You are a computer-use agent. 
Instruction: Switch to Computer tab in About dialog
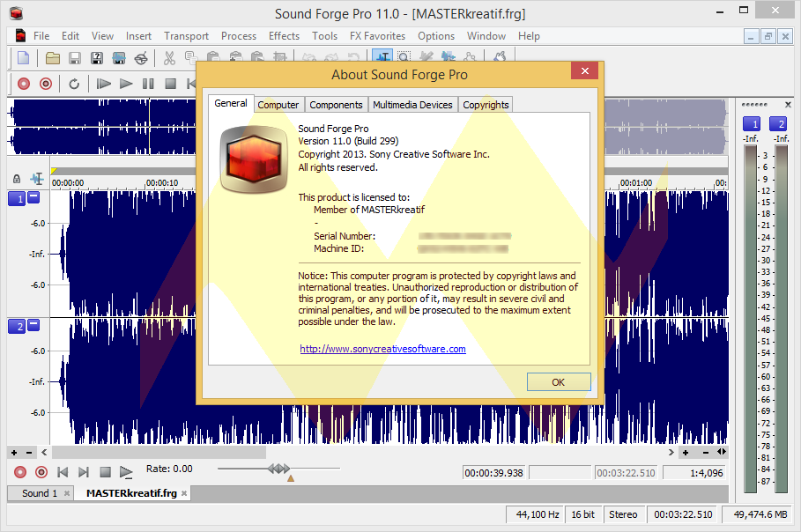(278, 105)
